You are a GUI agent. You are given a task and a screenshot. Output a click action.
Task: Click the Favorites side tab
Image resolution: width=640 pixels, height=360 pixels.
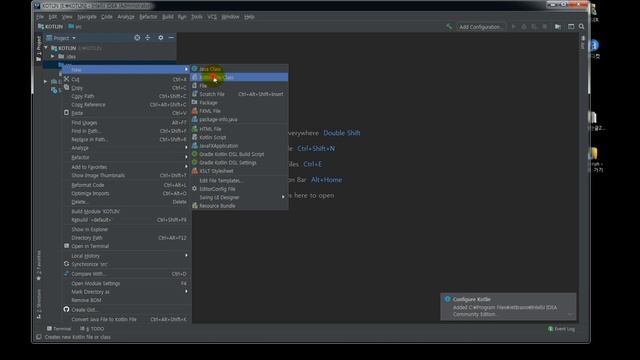point(39,265)
